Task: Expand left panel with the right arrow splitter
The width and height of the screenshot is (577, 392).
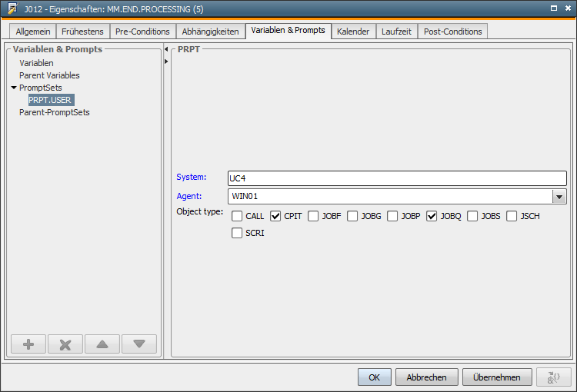Action: pos(166,61)
